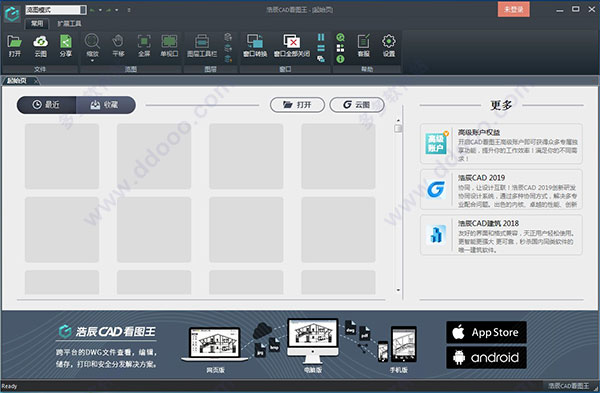This screenshot has width=600, height=393.
Task: Click the file list scrollbar down arrow
Action: coord(398,290)
